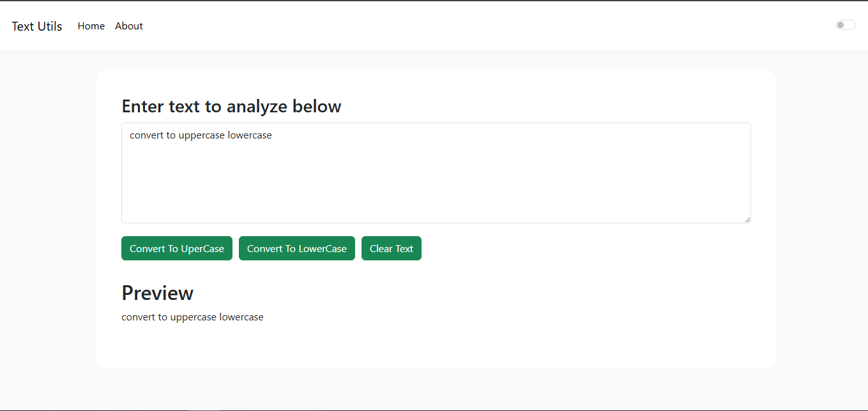
Task: Open the Home navigation link
Action: click(x=91, y=26)
